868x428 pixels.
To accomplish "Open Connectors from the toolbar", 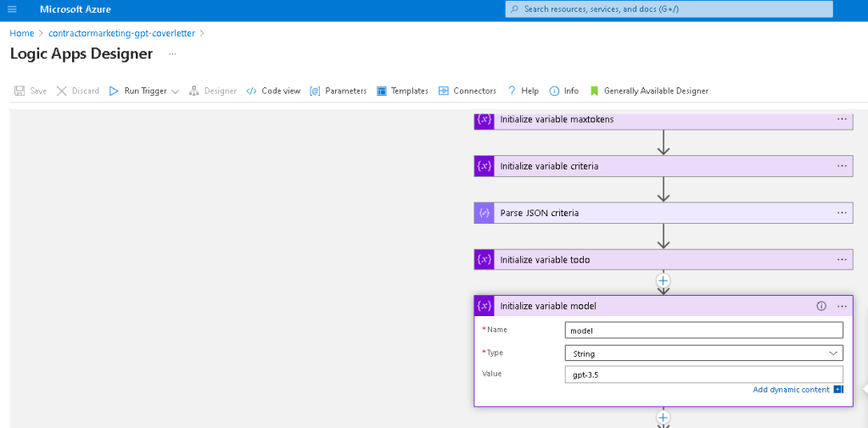I will tap(468, 91).
